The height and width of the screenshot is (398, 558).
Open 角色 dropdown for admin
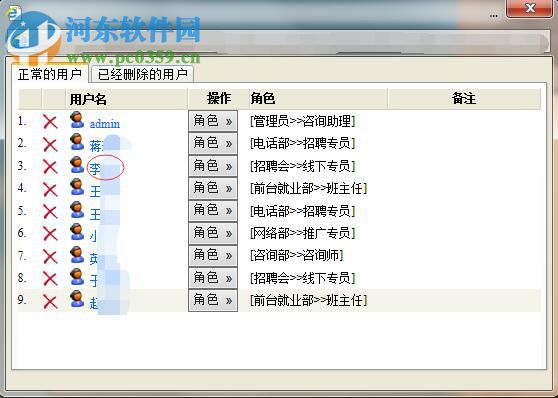pos(213,121)
